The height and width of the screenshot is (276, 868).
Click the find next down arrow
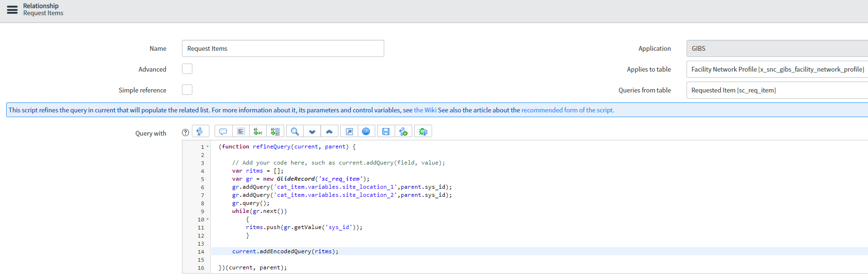[x=312, y=131]
